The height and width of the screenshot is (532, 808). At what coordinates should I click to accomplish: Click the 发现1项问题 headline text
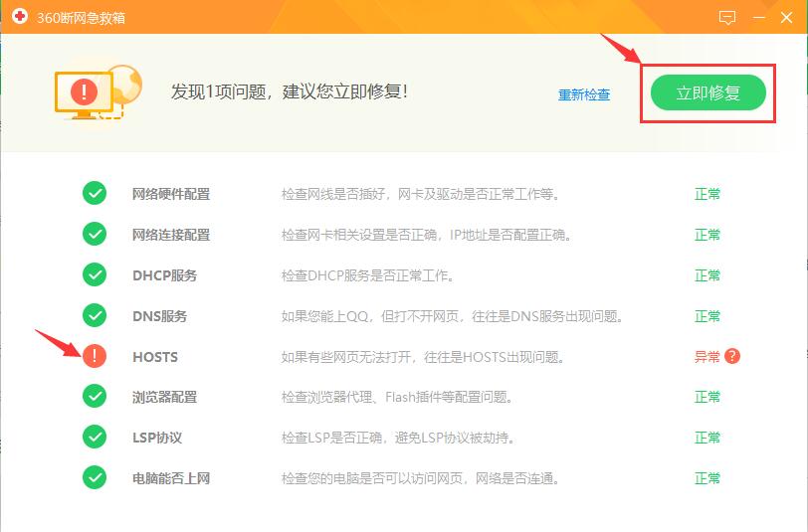pos(290,91)
